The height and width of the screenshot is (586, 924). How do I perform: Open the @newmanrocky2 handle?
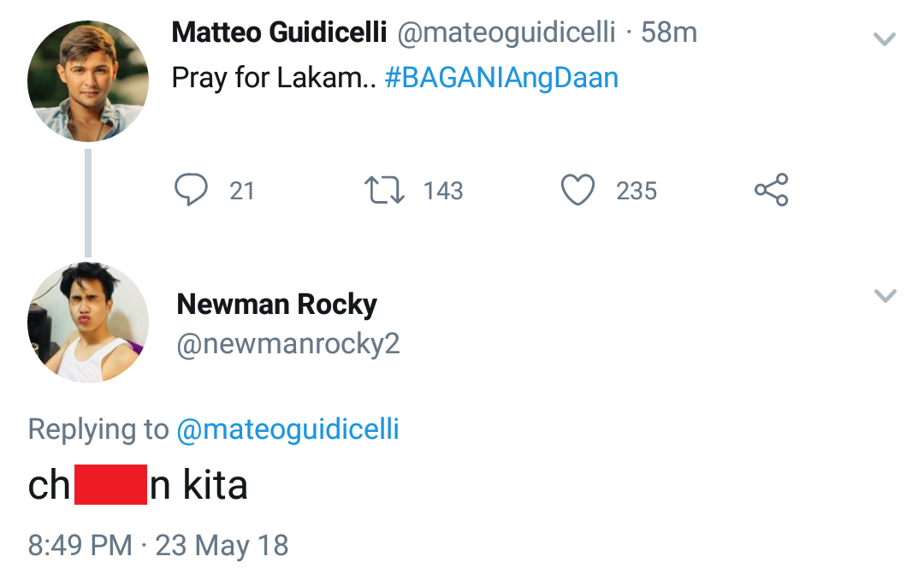pos(288,344)
